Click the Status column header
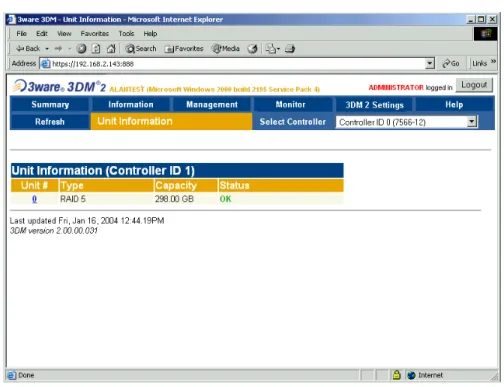 click(281, 185)
